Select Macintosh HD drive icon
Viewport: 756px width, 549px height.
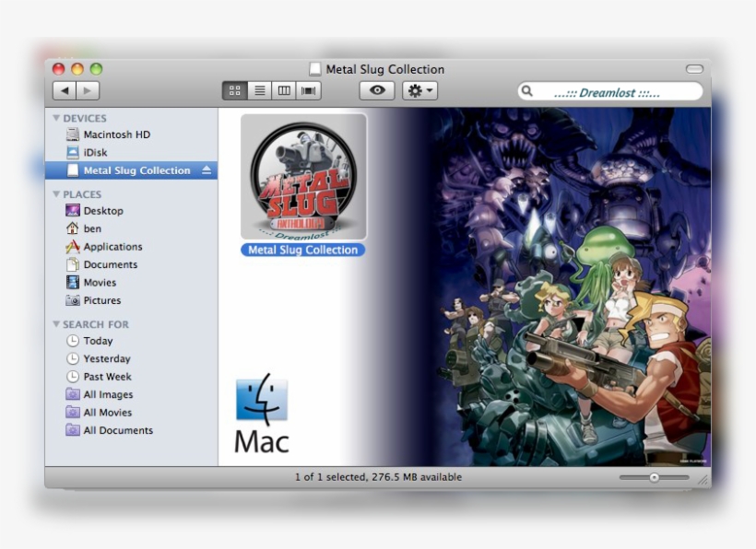(72, 134)
